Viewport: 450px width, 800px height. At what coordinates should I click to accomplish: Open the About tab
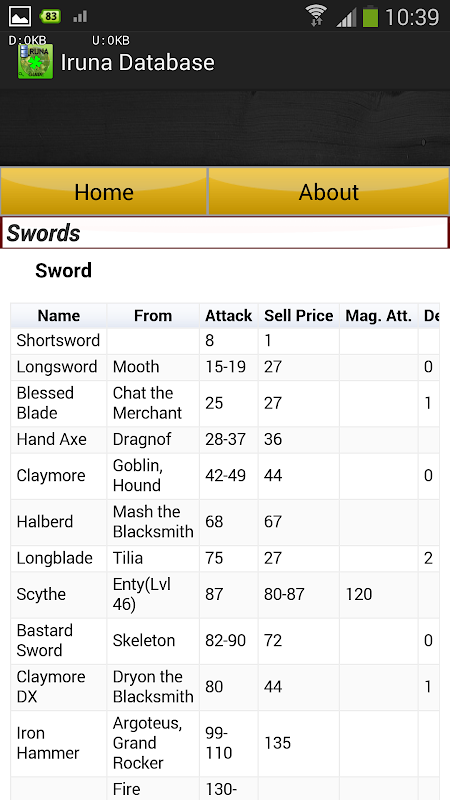coord(329,191)
